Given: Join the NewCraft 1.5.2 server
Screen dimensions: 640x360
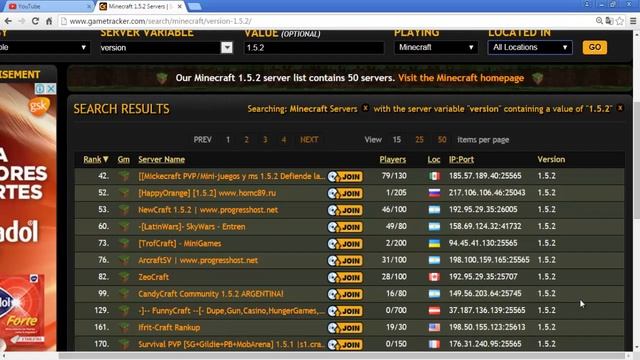Looking at the screenshot, I should (345, 210).
